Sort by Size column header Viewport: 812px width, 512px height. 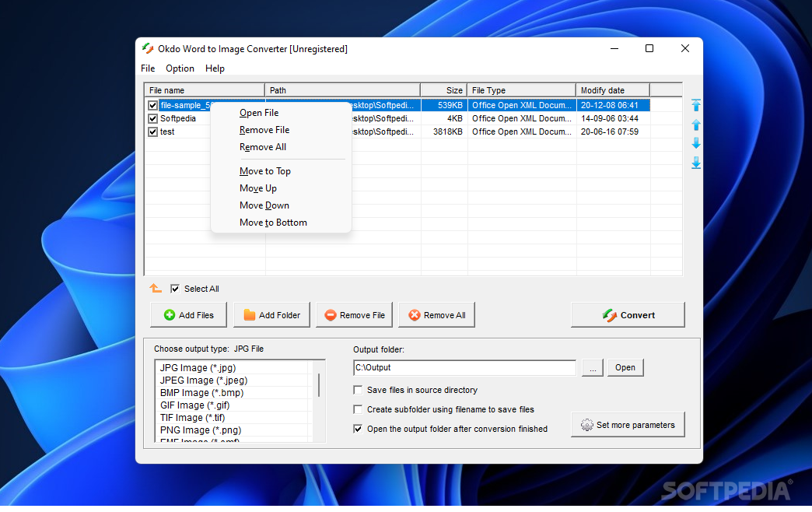[444, 90]
